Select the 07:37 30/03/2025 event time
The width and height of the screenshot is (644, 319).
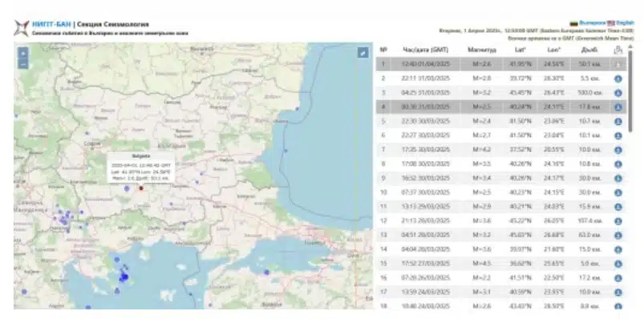(x=426, y=192)
